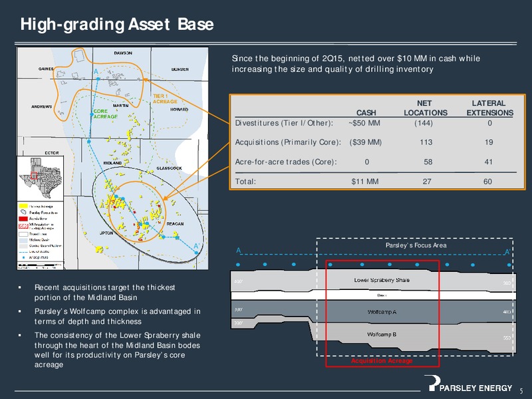Click the orange 'TIER 1 ACREAGE' map label
This screenshot has height=399, width=532.
165,98
